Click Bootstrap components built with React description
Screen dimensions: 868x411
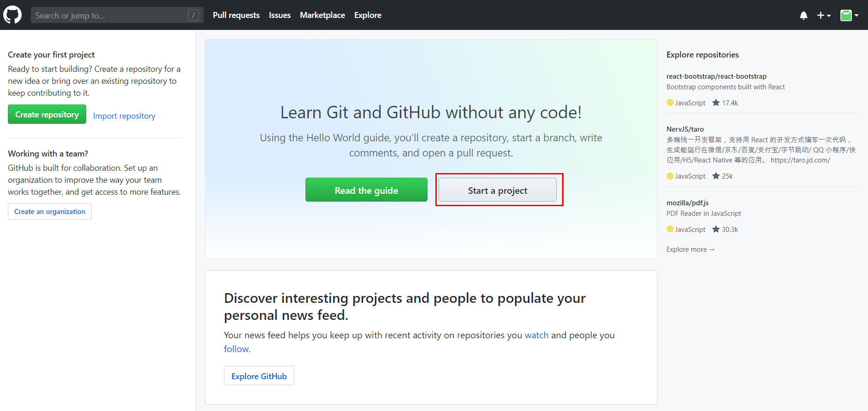[x=726, y=87]
